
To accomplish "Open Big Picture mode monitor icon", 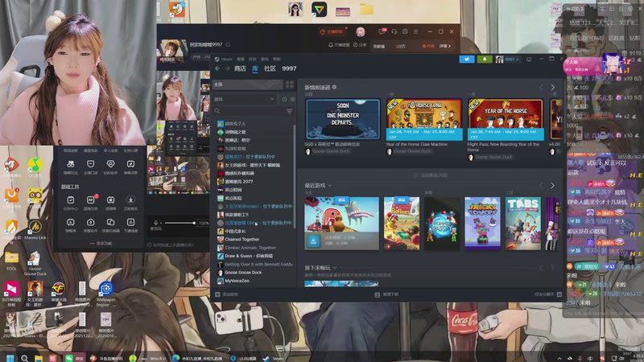I will [529, 60].
